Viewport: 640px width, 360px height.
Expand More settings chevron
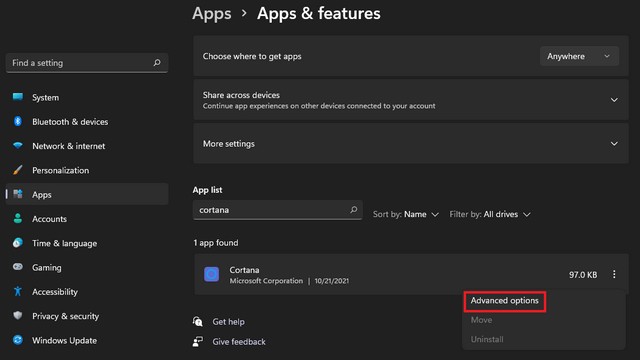click(x=614, y=144)
